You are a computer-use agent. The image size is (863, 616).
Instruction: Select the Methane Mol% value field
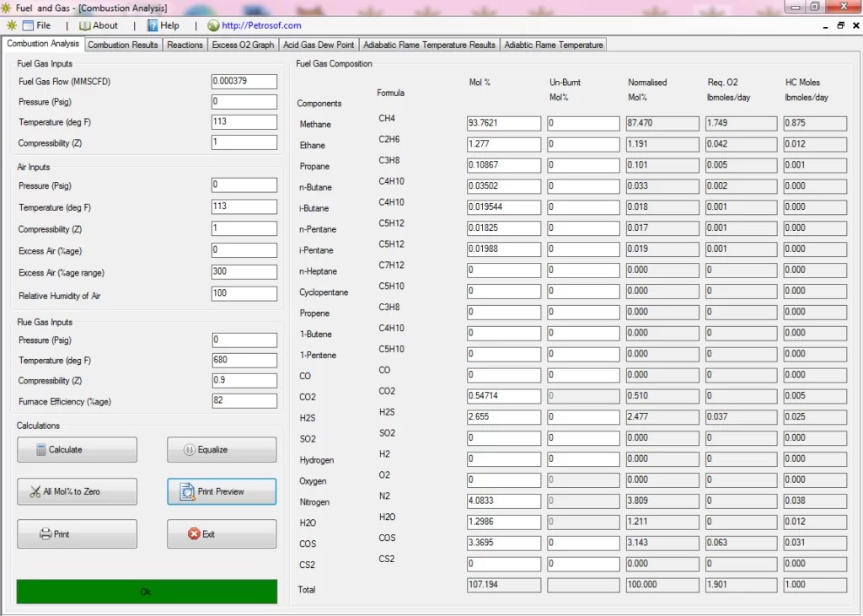tap(503, 122)
